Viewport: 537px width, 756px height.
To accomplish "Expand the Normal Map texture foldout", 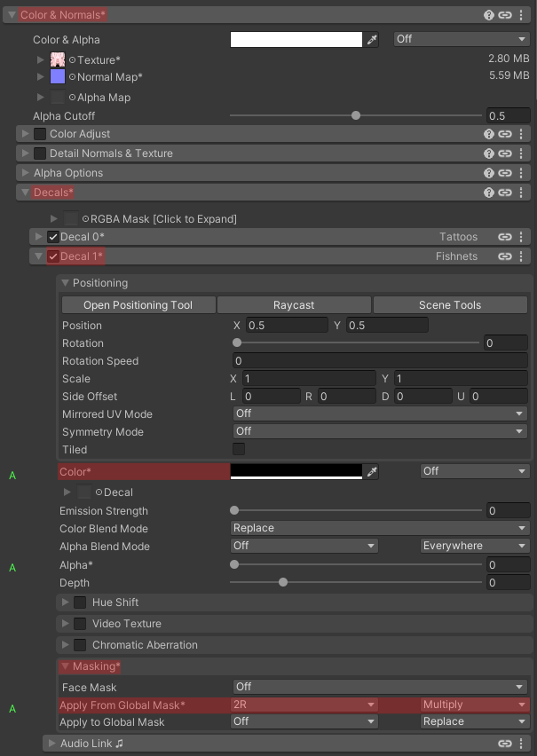I will (x=41, y=78).
